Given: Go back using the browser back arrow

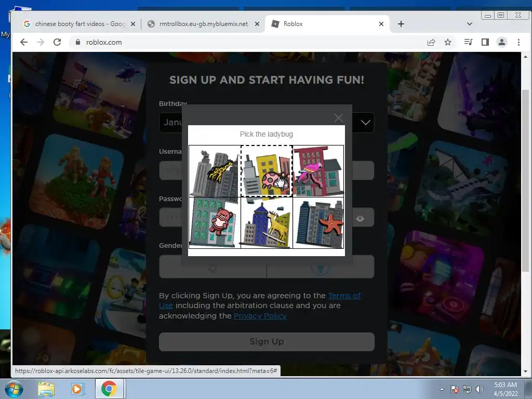Looking at the screenshot, I should click(x=23, y=42).
